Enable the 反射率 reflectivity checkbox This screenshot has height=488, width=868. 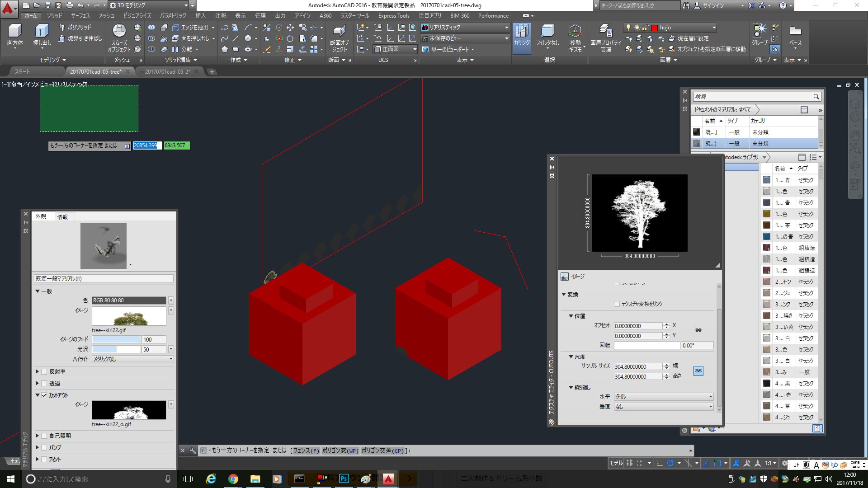tap(44, 371)
